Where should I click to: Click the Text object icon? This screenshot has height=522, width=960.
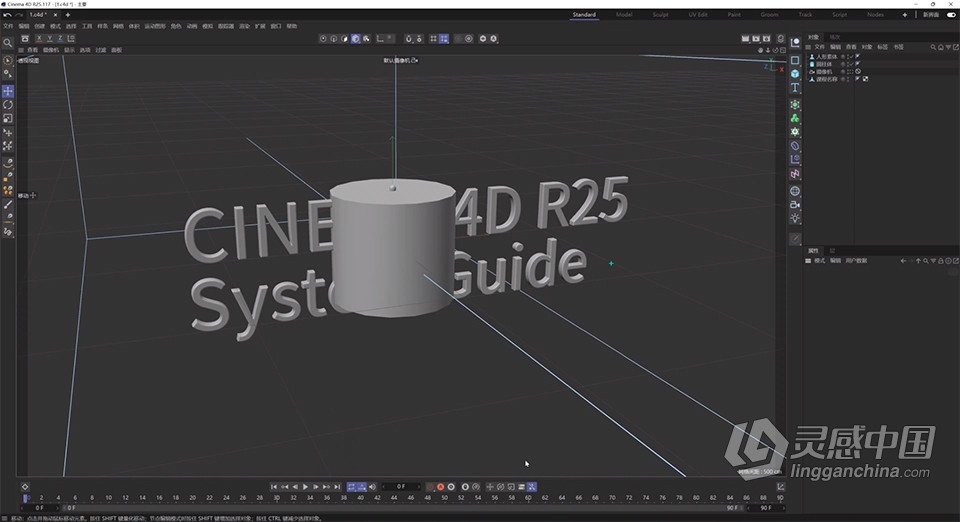(795, 88)
